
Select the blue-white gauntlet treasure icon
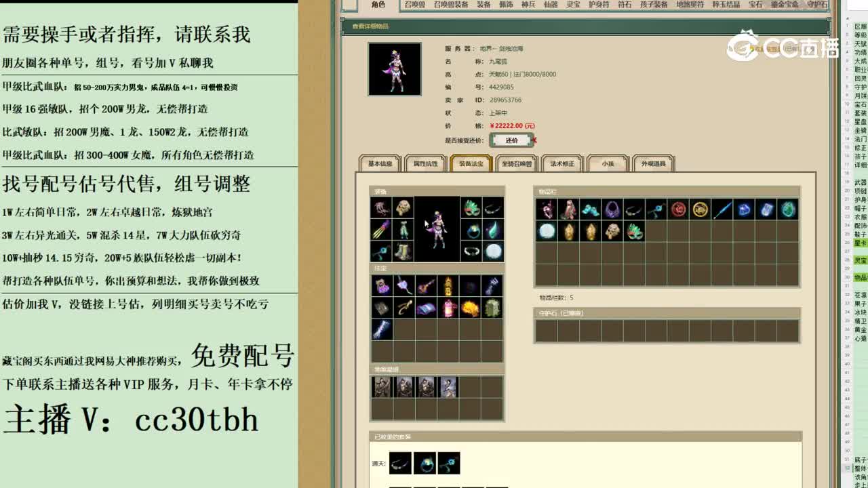coord(381,330)
